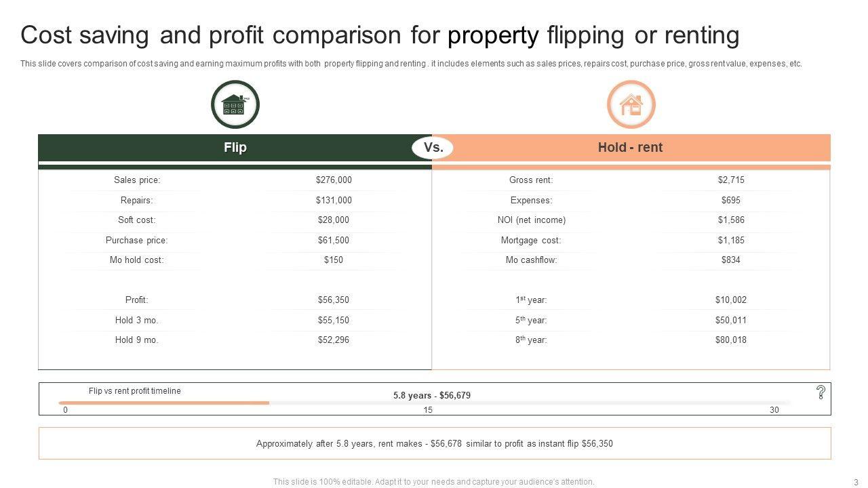Select the Sales price value $276,000

coord(334,180)
